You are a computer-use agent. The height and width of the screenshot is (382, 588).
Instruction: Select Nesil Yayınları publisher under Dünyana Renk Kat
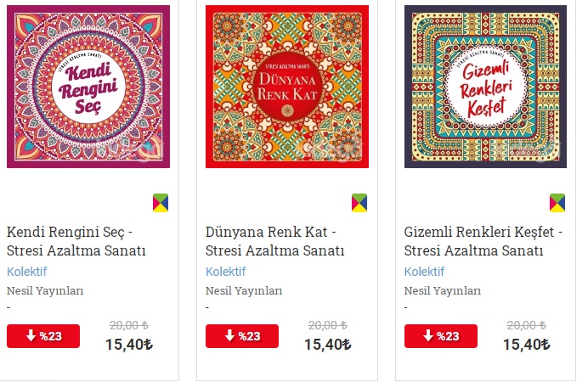pos(244,291)
